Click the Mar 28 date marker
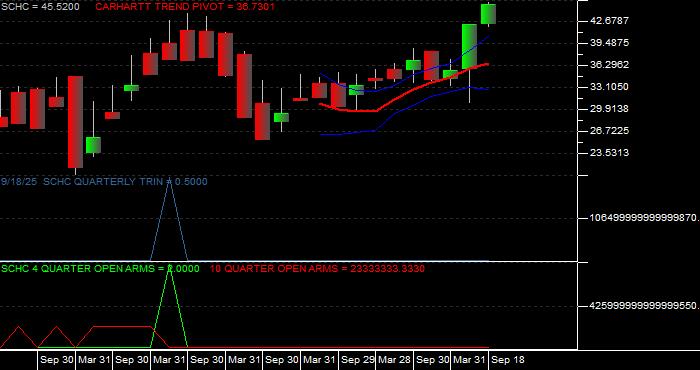Viewport: 700px width, 370px height. 395,360
